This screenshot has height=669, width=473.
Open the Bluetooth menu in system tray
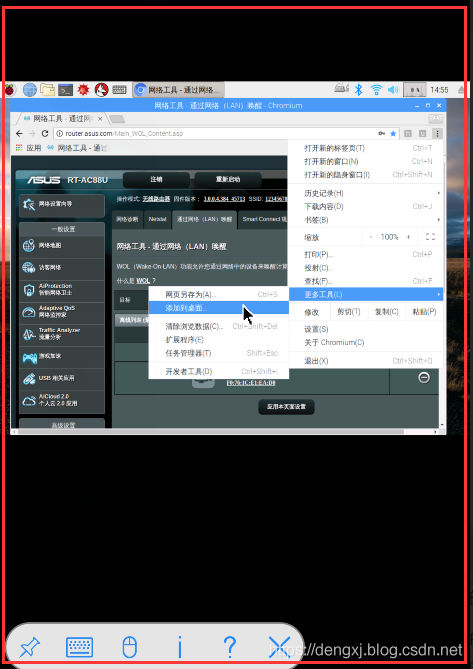(x=359, y=90)
